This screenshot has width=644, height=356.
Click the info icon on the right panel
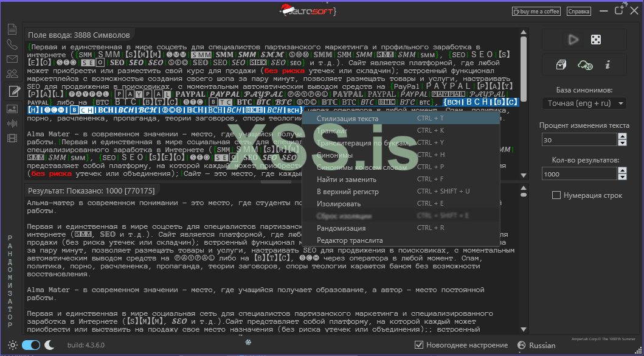(x=608, y=65)
